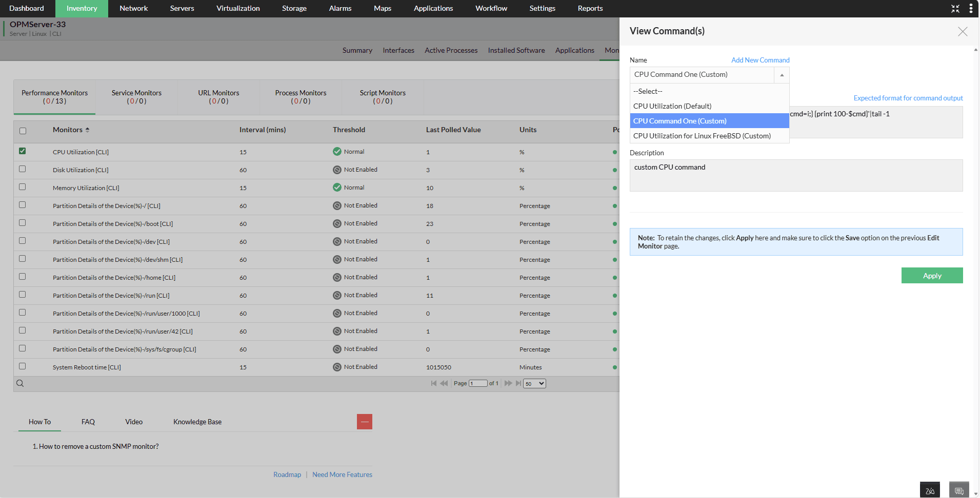Collapse the Name command dropdown arrow
Viewport: 980px width, 498px height.
[x=781, y=75]
